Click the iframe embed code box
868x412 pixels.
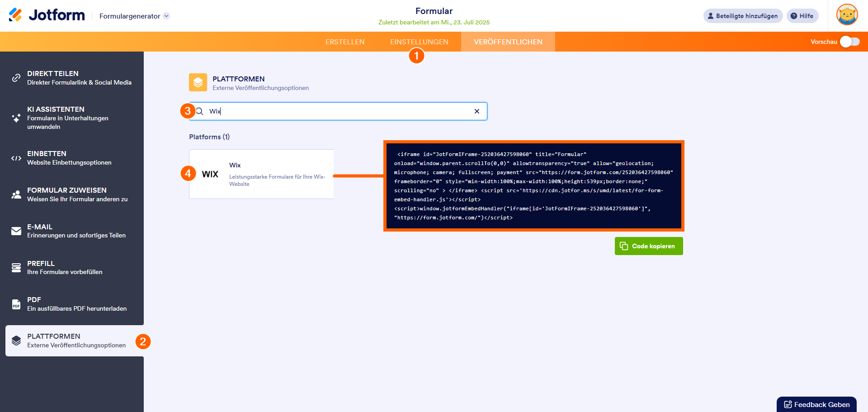(534, 186)
